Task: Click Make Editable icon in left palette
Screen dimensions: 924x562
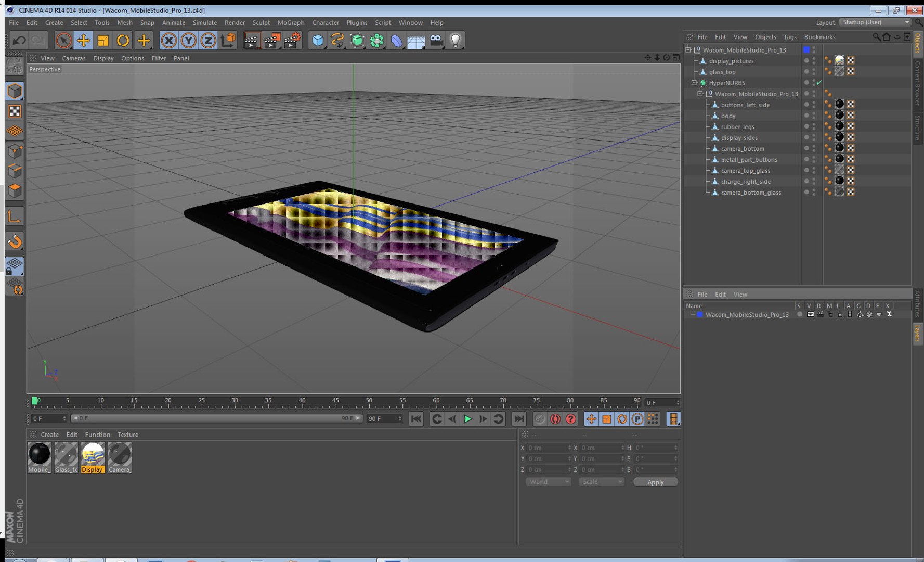Action: 15,66
